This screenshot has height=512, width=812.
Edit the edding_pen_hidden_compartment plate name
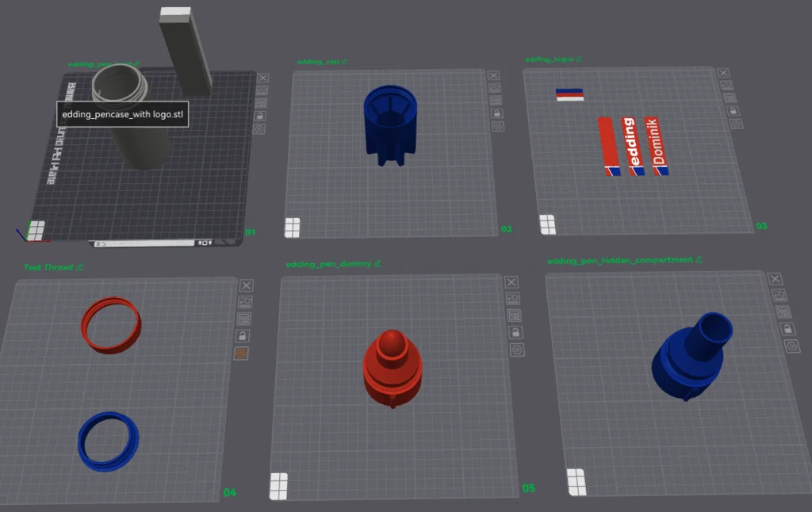699,259
